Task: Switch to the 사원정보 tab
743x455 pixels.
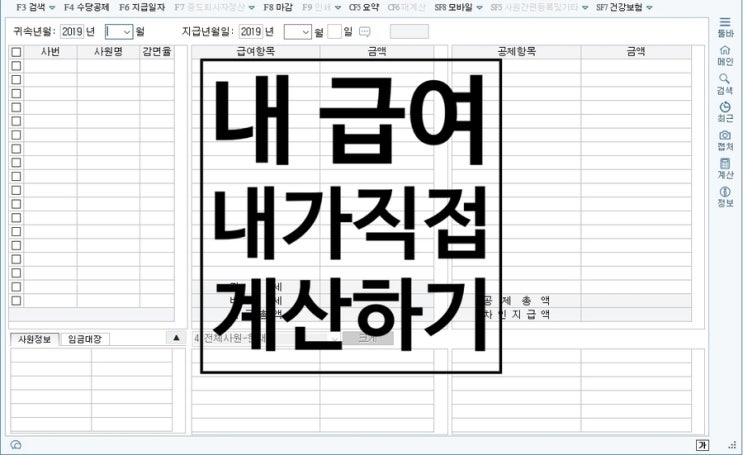Action: [35, 339]
